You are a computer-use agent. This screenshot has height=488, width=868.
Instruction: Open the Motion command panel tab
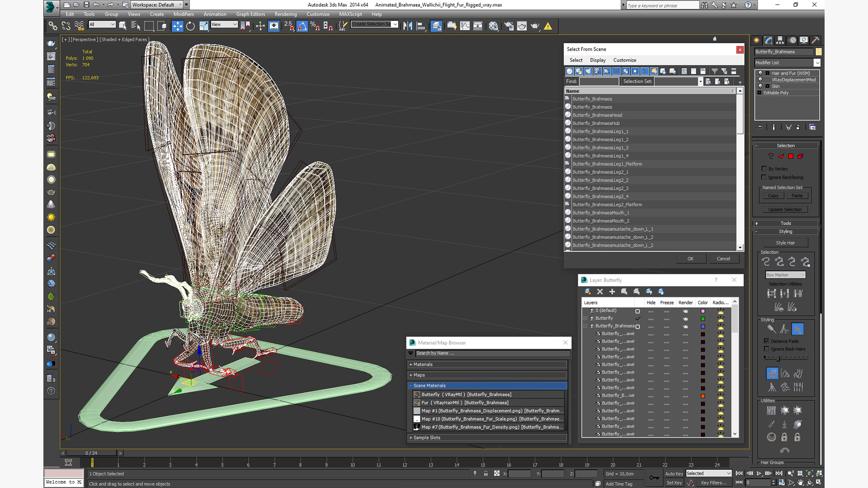(793, 40)
